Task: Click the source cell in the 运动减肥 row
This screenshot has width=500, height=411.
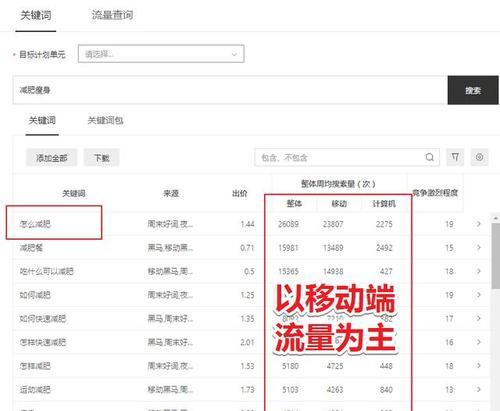Action: click(170, 390)
